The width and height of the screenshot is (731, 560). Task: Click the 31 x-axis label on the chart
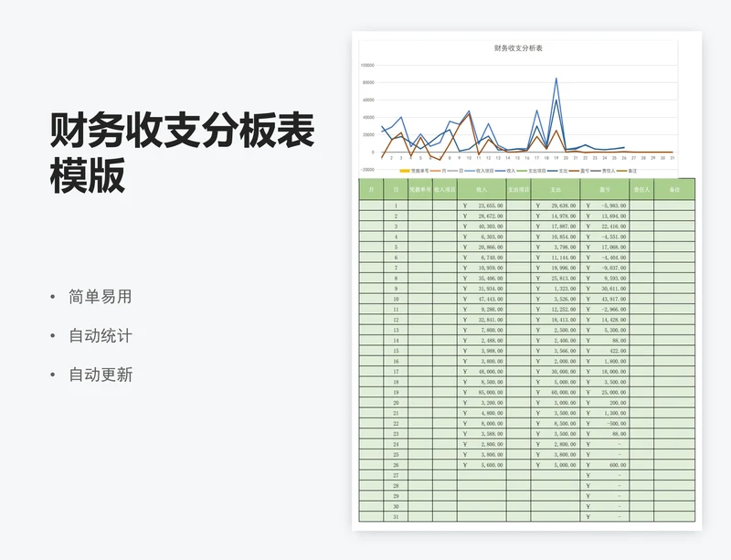[x=673, y=158]
